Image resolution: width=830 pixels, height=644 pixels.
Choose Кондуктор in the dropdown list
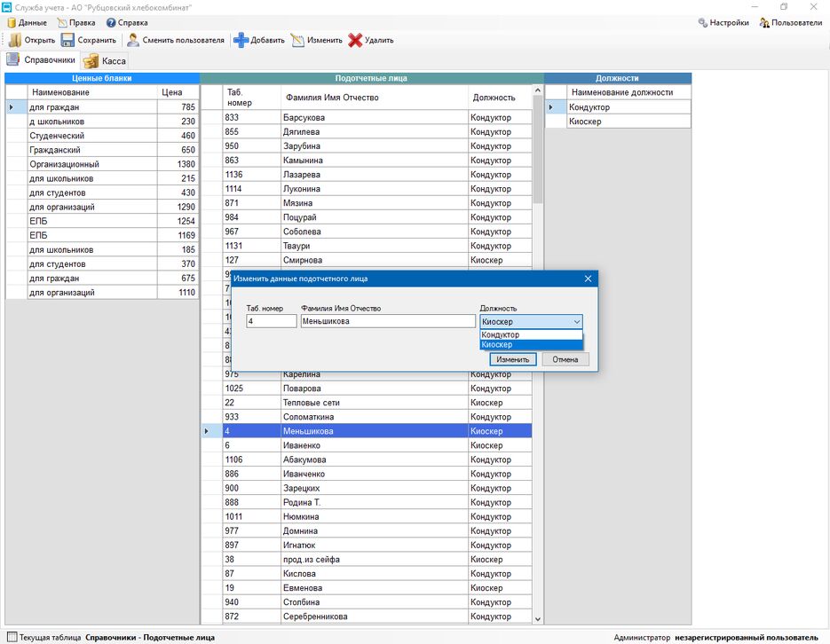tap(531, 334)
